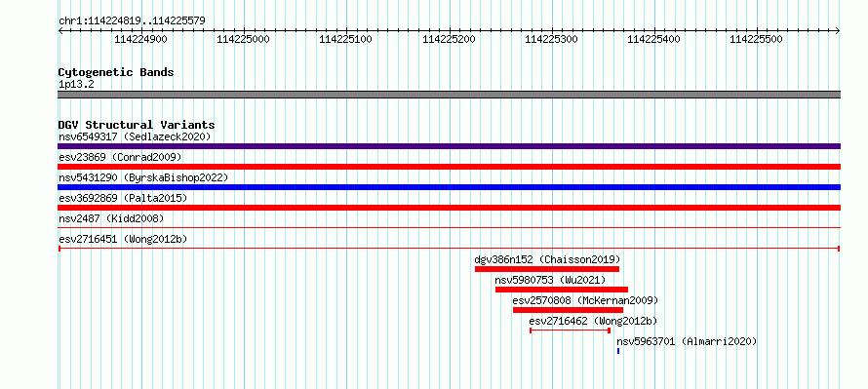Click ruler position 114225000
Viewport: 868px width, 389px height.
243,39
